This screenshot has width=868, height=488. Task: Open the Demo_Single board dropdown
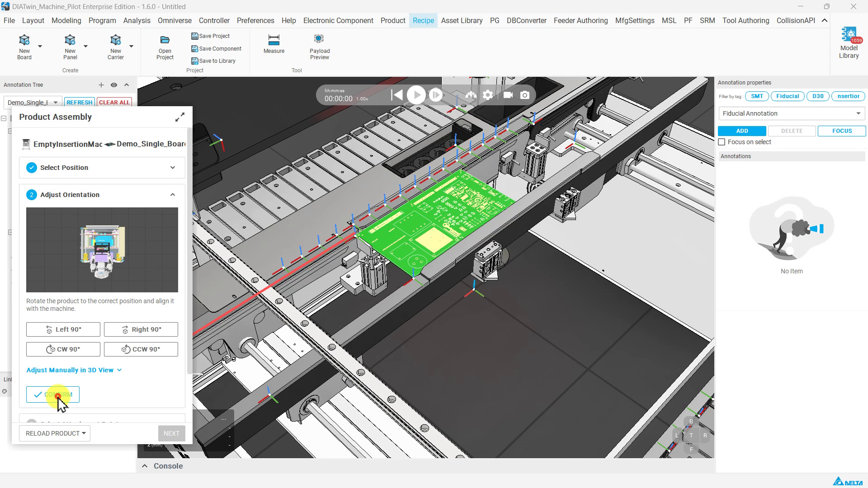[33, 103]
